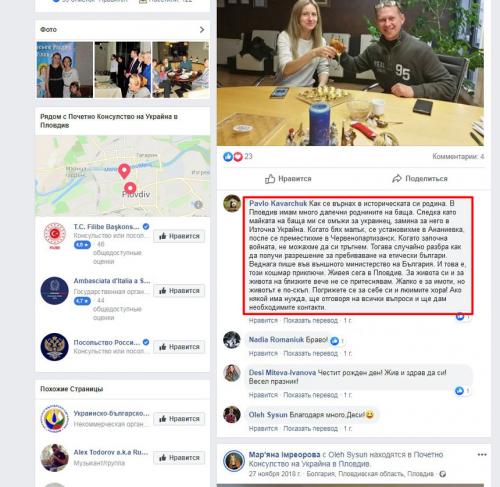Like the Посольство России page
The width and height of the screenshot is (500, 487).
pyautogui.click(x=179, y=347)
